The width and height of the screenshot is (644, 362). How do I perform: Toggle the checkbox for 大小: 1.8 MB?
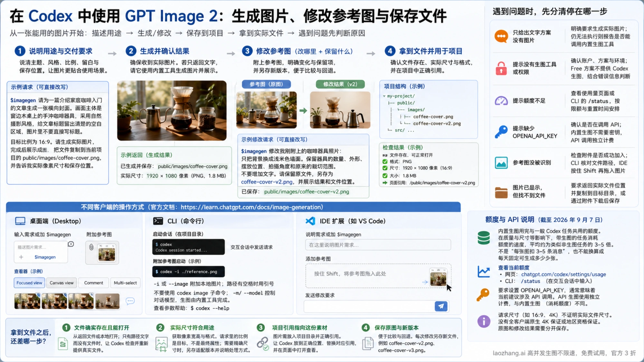[x=385, y=176]
